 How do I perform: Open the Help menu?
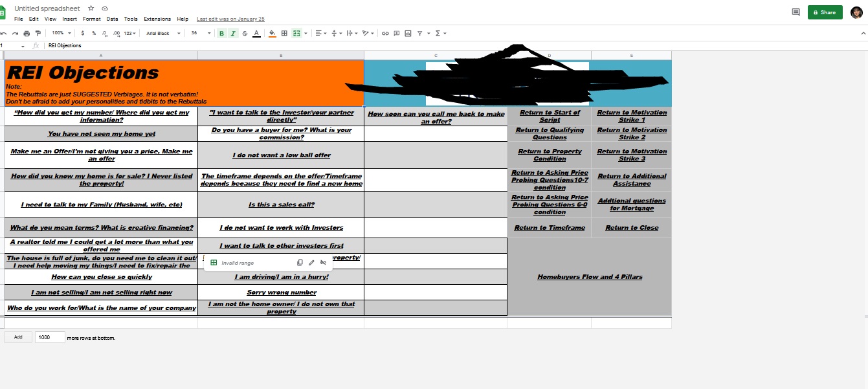pos(183,19)
